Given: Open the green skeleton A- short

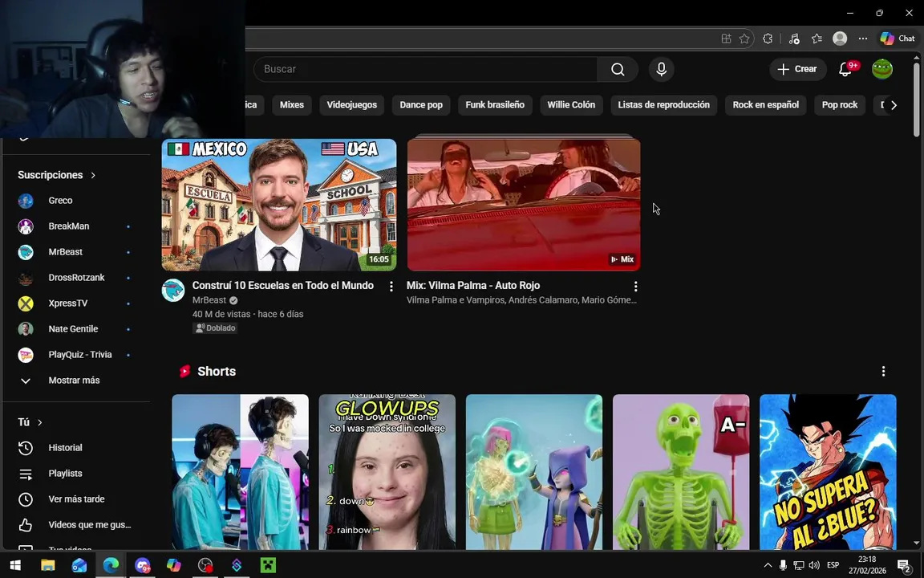Looking at the screenshot, I should [681, 472].
